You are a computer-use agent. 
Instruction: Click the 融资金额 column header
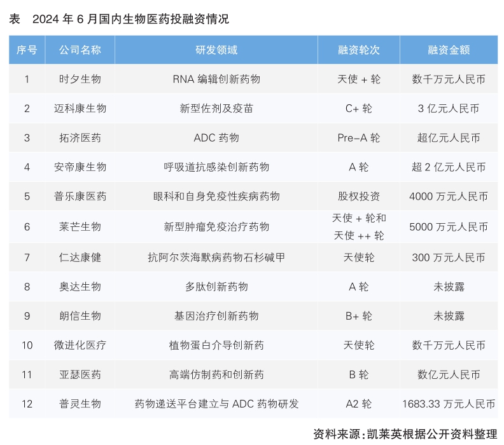click(x=449, y=50)
